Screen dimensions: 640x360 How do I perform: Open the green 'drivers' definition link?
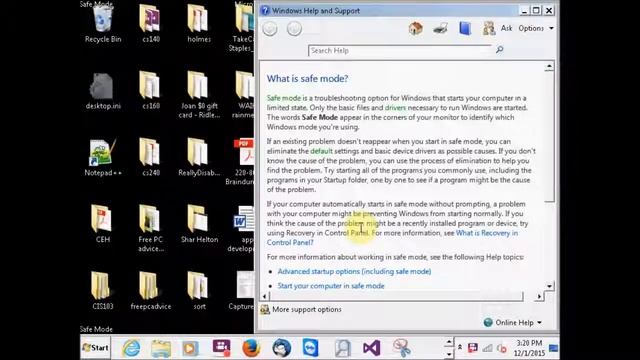pos(395,108)
